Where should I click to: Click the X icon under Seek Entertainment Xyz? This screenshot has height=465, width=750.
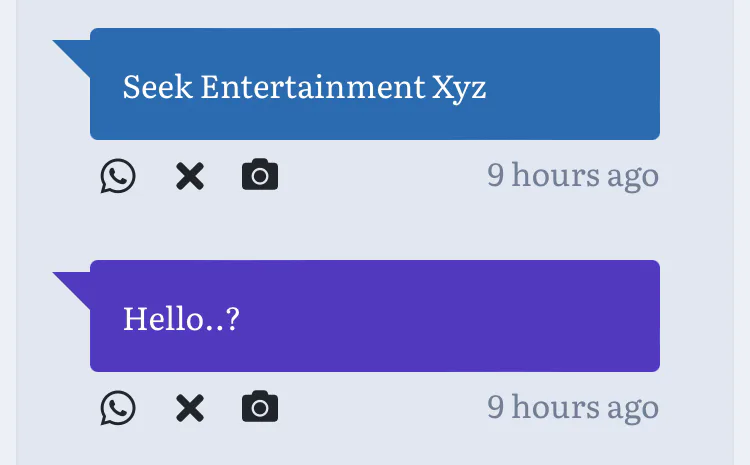(x=189, y=176)
